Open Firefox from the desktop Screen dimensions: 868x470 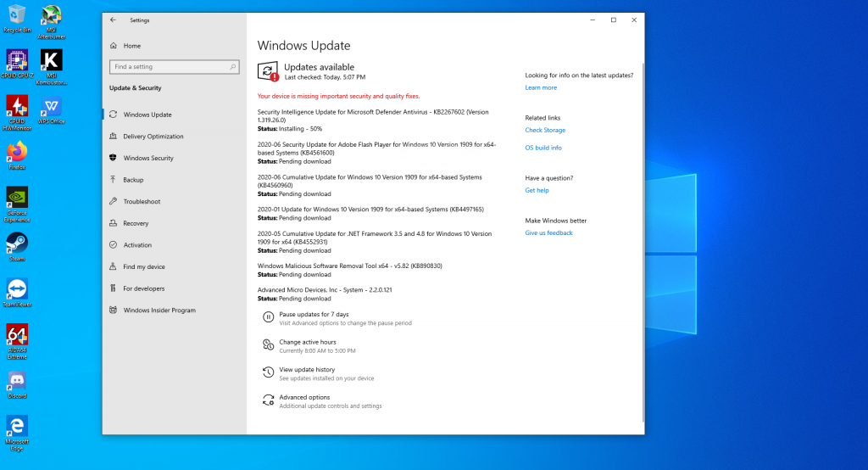(17, 153)
